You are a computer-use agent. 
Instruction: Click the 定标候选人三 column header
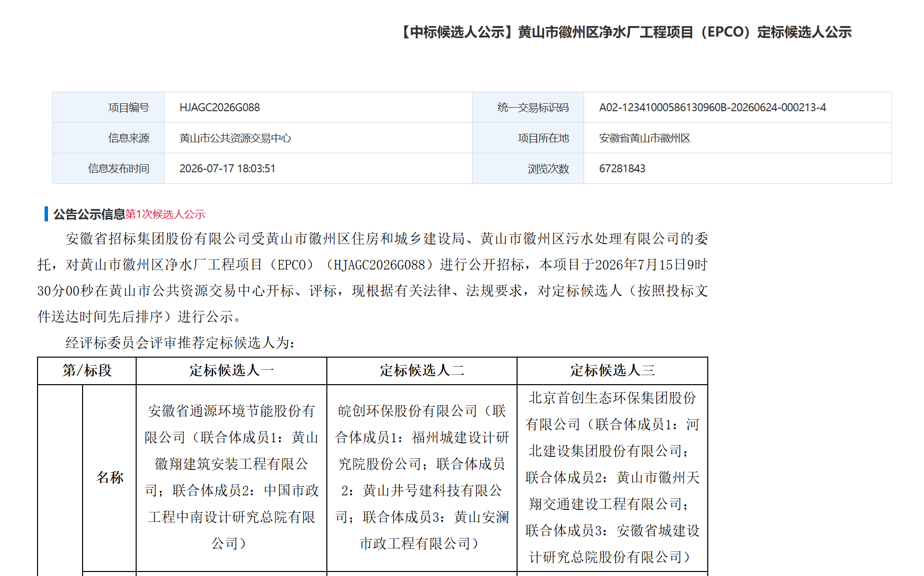(x=612, y=371)
